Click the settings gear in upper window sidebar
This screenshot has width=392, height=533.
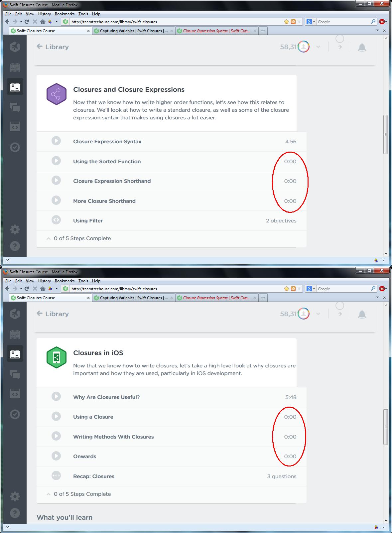pyautogui.click(x=15, y=229)
